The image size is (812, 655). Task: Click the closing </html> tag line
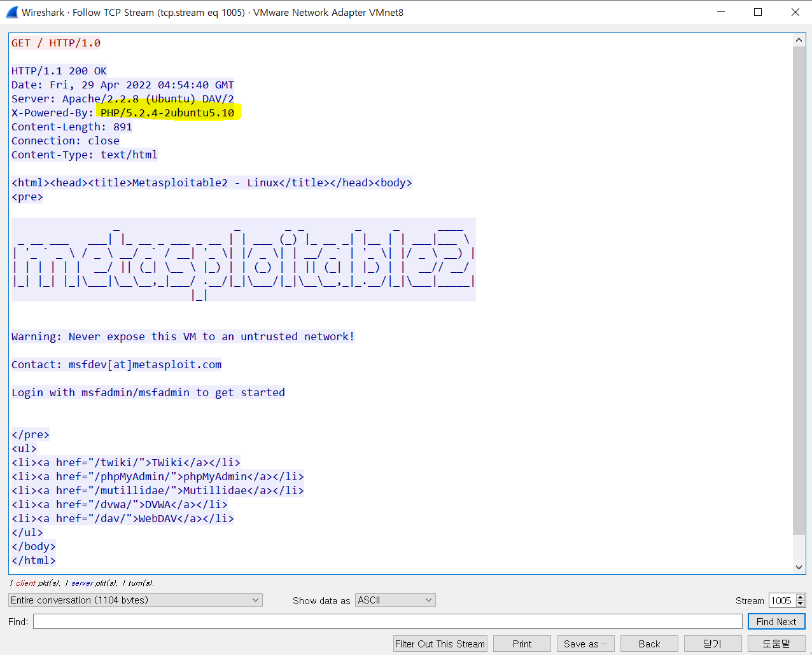[x=34, y=560]
